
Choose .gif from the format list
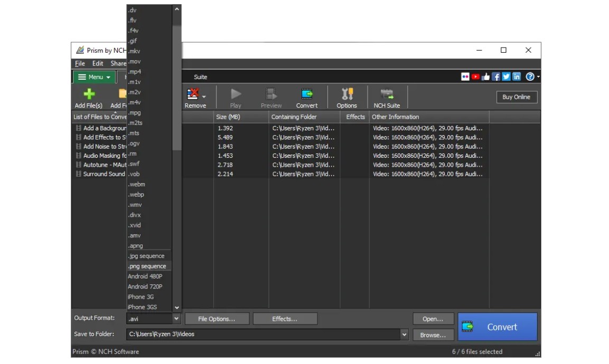[x=149, y=41]
